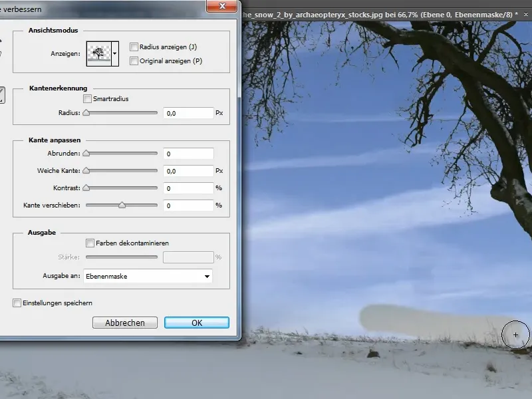Screen dimensions: 532x399
Task: Open the Ausgabe an Ebenenmaske dropdown
Action: tap(148, 276)
